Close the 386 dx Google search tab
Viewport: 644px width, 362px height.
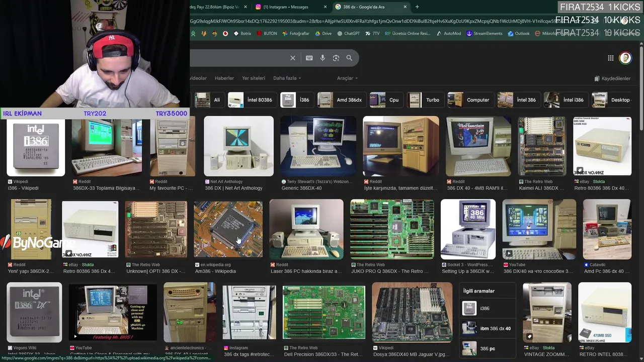point(405,7)
